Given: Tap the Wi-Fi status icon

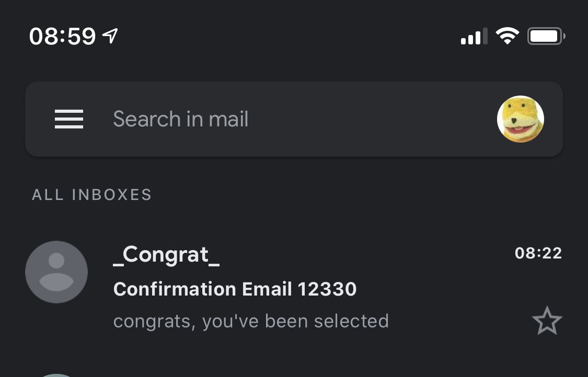Looking at the screenshot, I should point(507,36).
